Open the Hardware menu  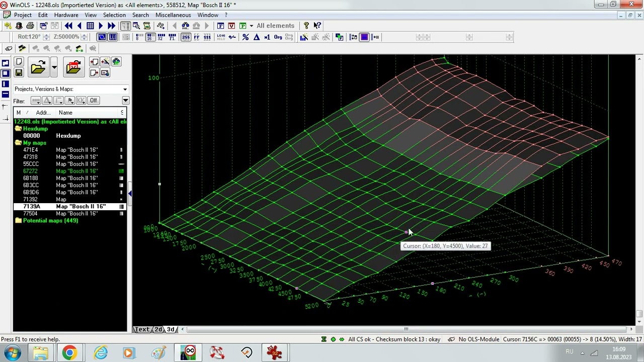[66, 15]
